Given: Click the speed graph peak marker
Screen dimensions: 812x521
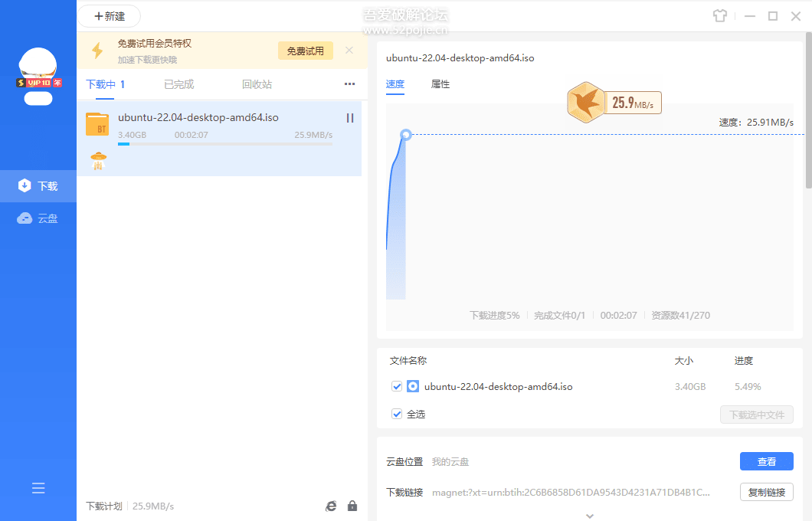Looking at the screenshot, I should point(406,135).
